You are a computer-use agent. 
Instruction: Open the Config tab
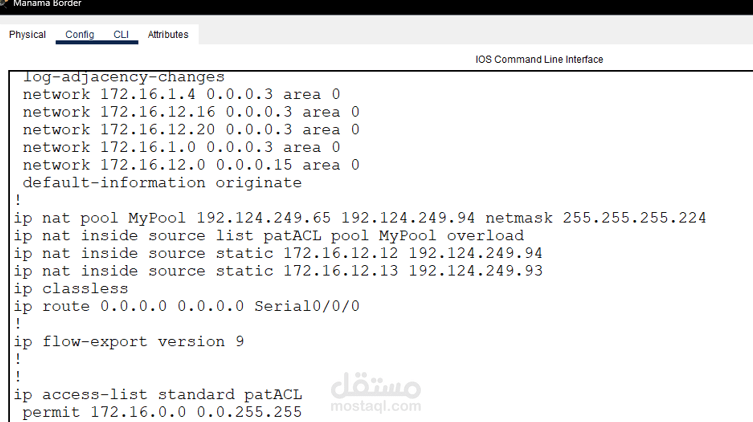[80, 35]
